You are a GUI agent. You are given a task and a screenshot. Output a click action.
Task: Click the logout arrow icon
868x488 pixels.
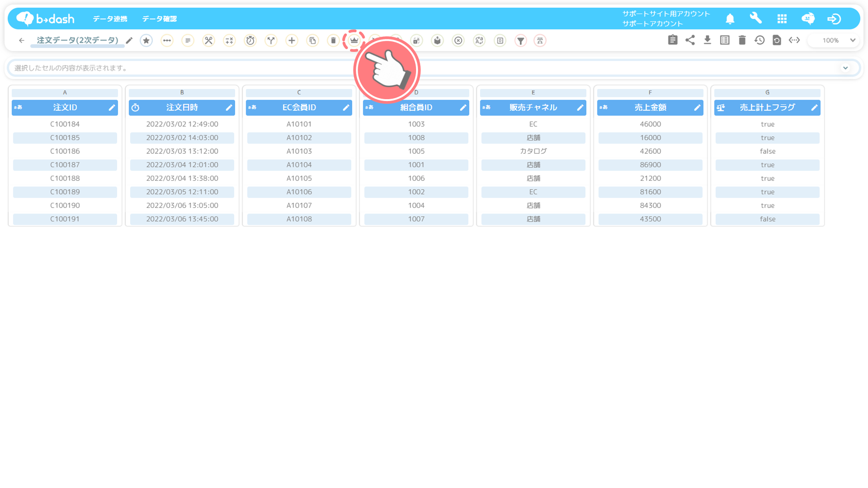pyautogui.click(x=834, y=19)
